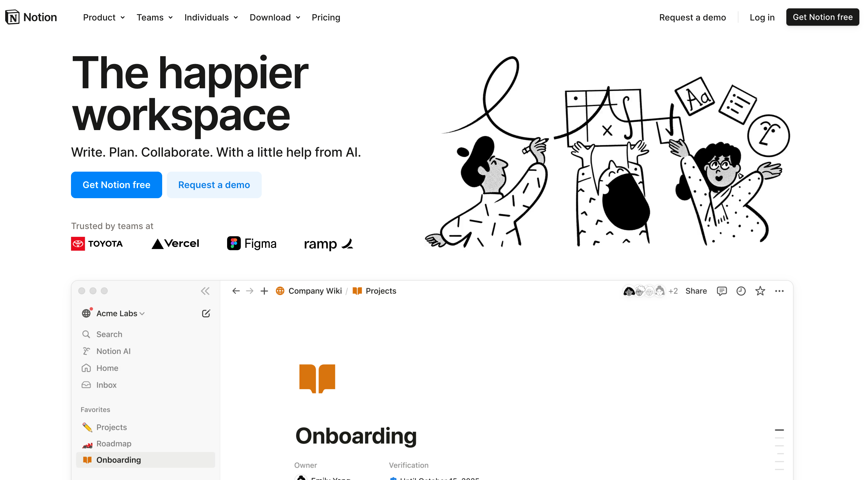Star the page as favorite
The width and height of the screenshot is (868, 480).
pyautogui.click(x=760, y=291)
